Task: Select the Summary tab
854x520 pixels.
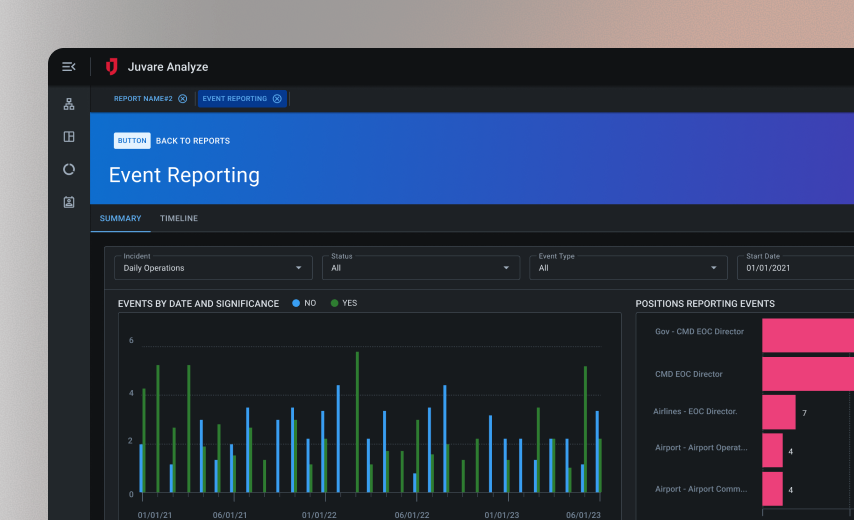Action: click(120, 219)
